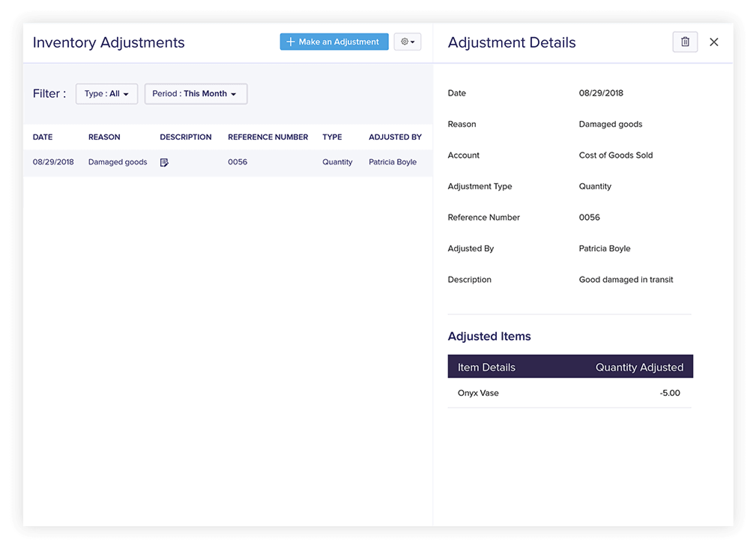Screen dimensions: 756x549
Task: Click the plus icon on Make an Adjustment
Action: pos(291,42)
